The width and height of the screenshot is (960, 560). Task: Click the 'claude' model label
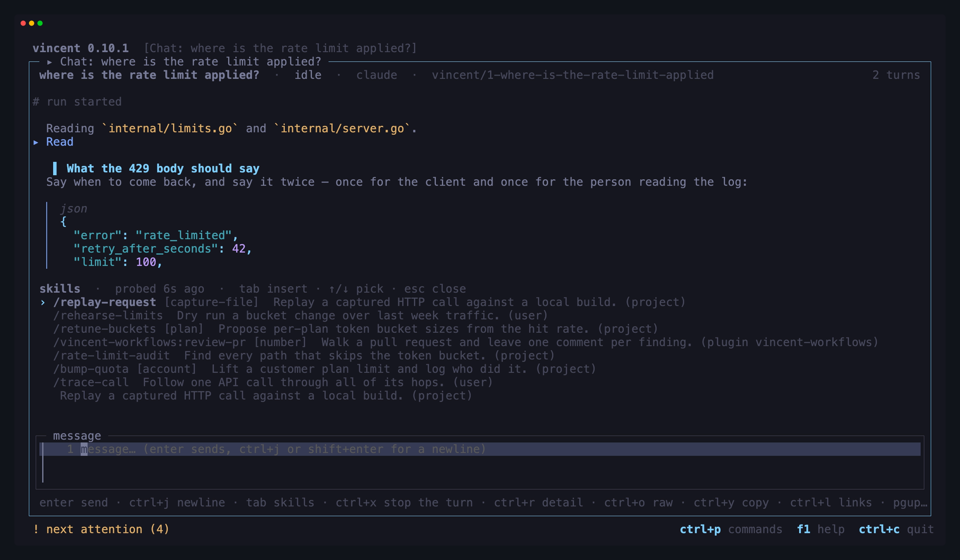tap(376, 75)
